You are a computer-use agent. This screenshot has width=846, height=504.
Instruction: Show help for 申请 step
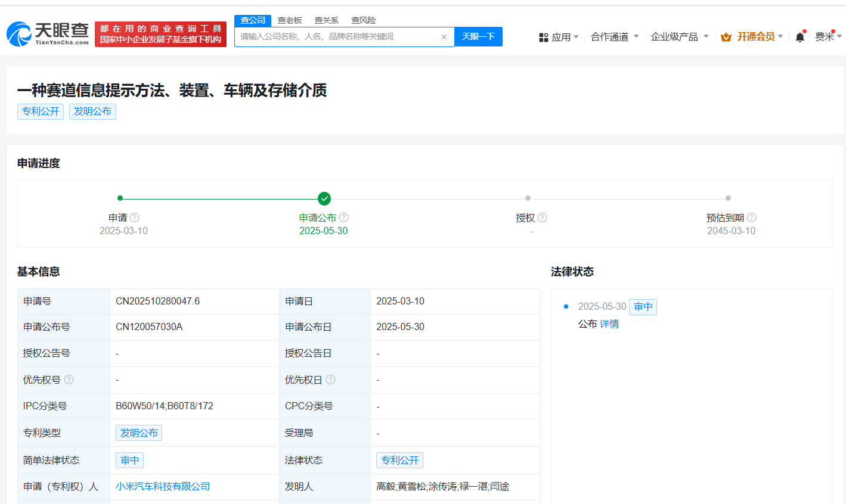(135, 217)
